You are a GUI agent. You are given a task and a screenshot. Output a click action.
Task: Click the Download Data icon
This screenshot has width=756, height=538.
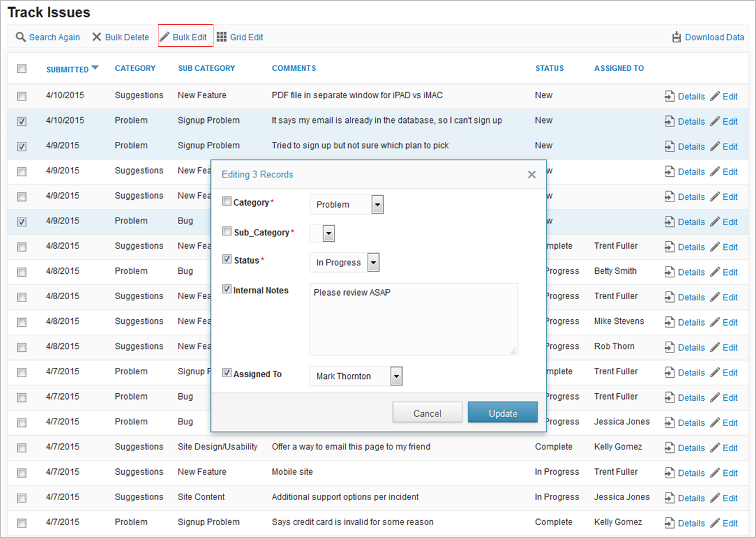677,37
